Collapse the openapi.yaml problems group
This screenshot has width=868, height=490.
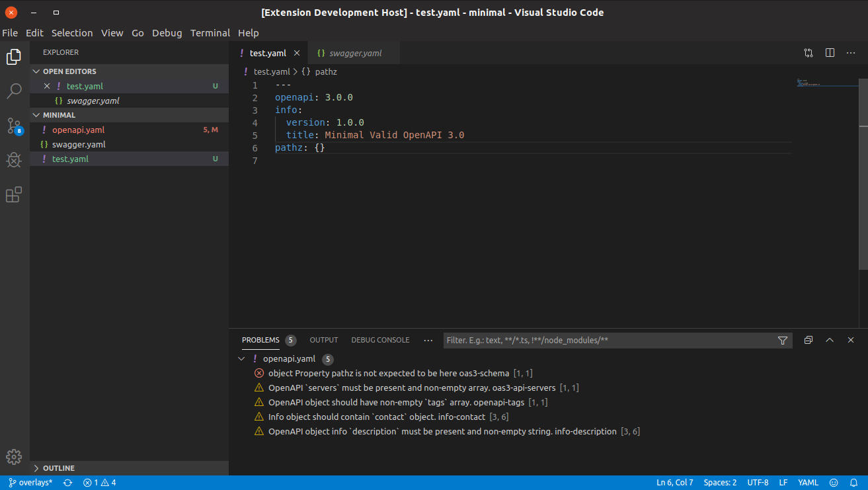[241, 359]
